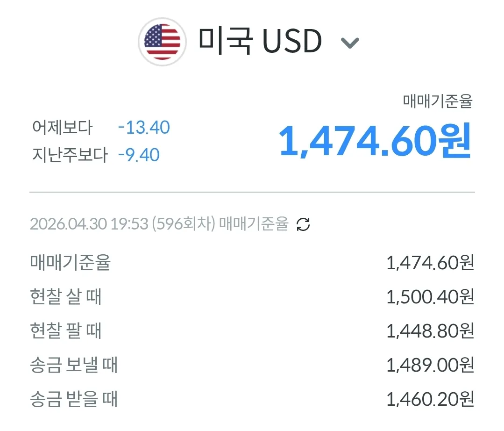
Task: Select the 송금 받을 때 row
Action: tap(252, 399)
